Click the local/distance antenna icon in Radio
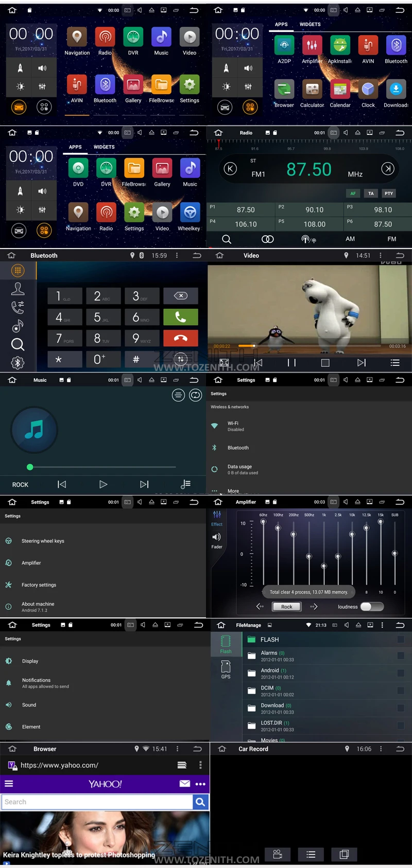This screenshot has width=412, height=868. click(x=309, y=239)
